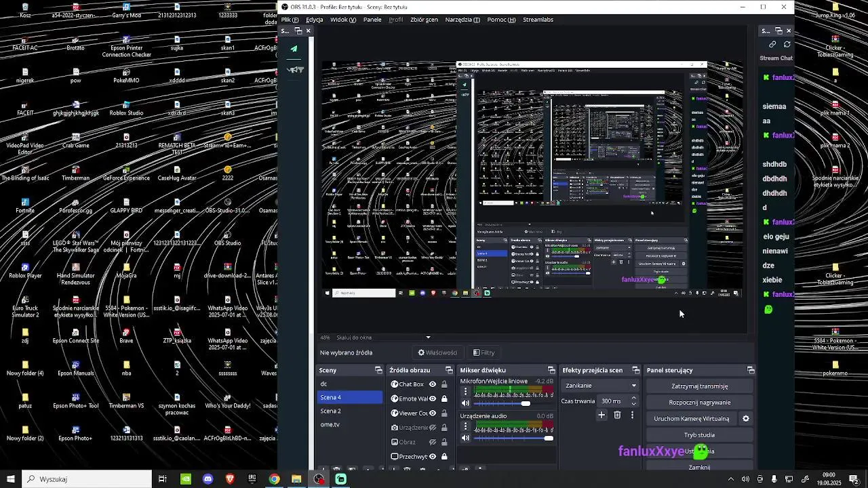Click the paper plane icon in left dock

click(x=294, y=49)
